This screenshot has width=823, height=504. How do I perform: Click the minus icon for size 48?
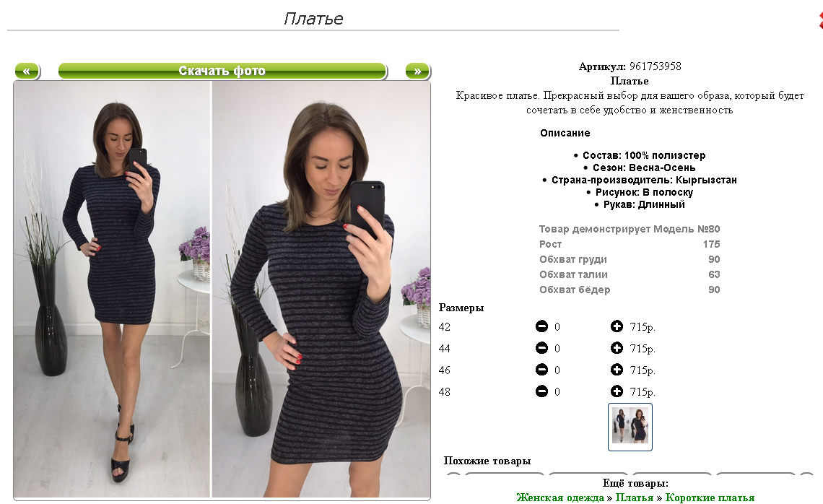[x=541, y=391]
